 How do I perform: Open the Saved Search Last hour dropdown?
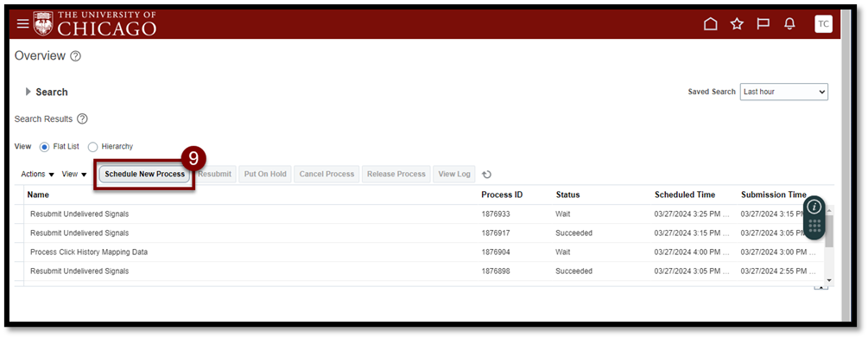(784, 92)
